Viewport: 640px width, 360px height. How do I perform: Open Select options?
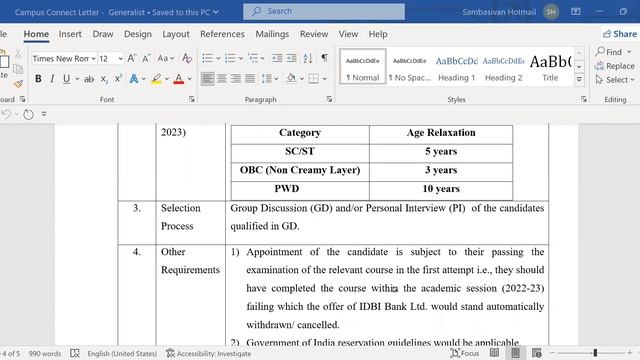tap(615, 80)
